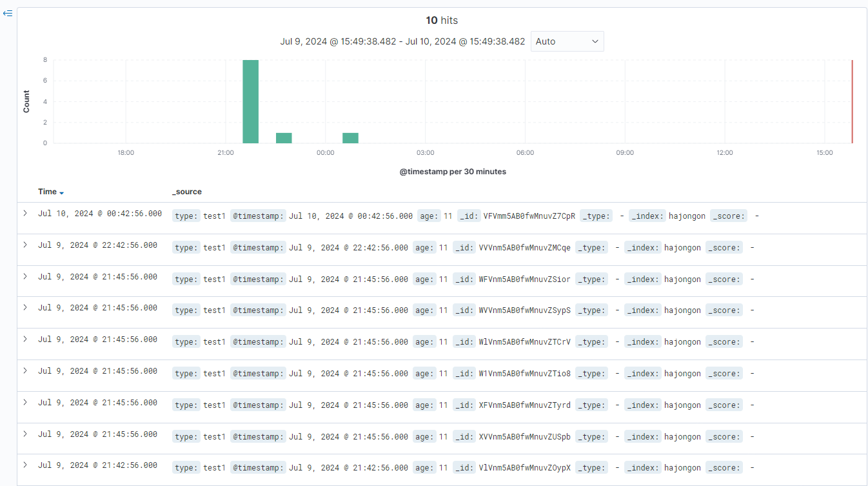Click the _score: badge in the first row
This screenshot has width=868, height=486.
pos(729,216)
